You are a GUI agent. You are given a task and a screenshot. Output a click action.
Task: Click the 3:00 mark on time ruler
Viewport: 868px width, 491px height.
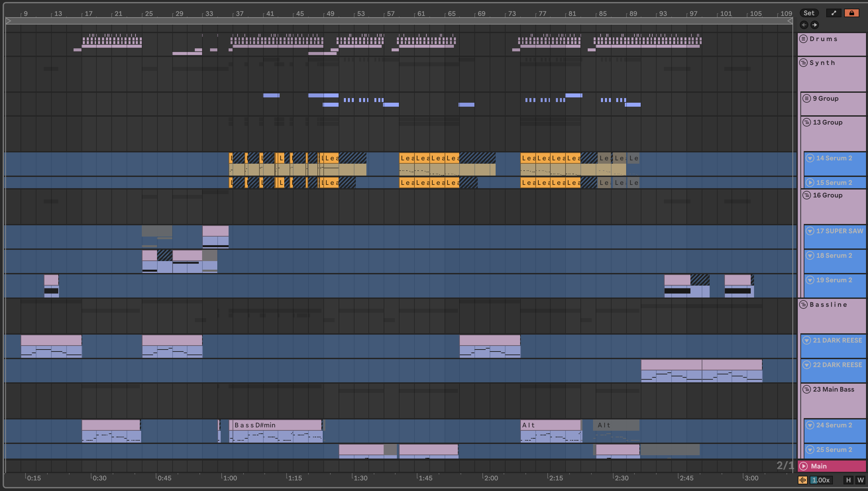pos(751,478)
